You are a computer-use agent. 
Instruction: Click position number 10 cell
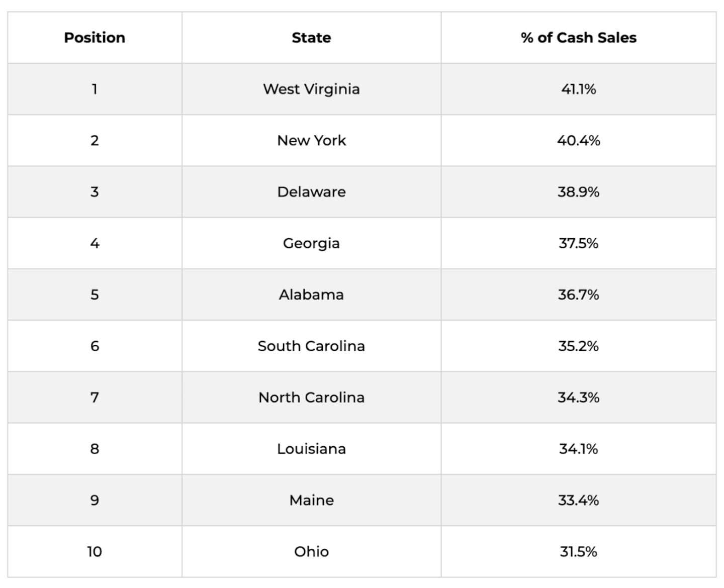coord(95,551)
